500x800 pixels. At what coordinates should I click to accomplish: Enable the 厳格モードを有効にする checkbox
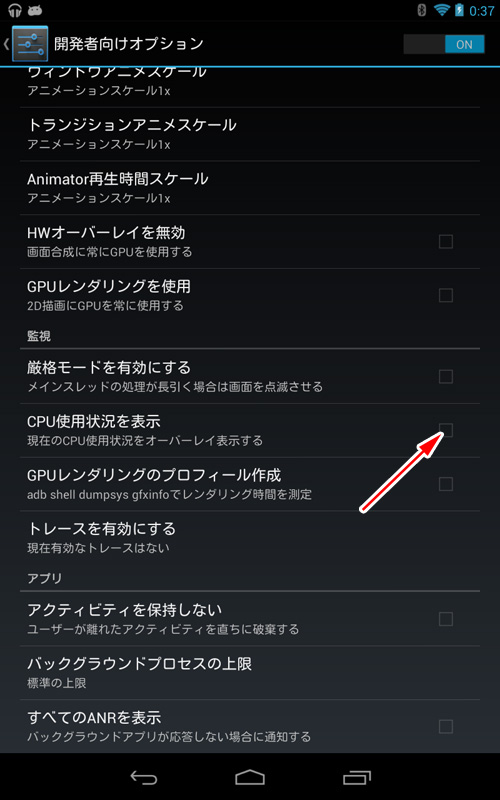click(x=446, y=377)
